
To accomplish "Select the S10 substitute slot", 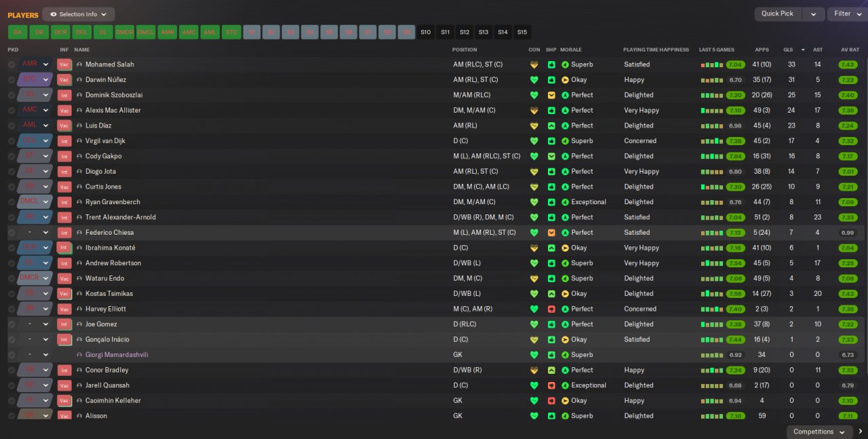I will pyautogui.click(x=425, y=32).
